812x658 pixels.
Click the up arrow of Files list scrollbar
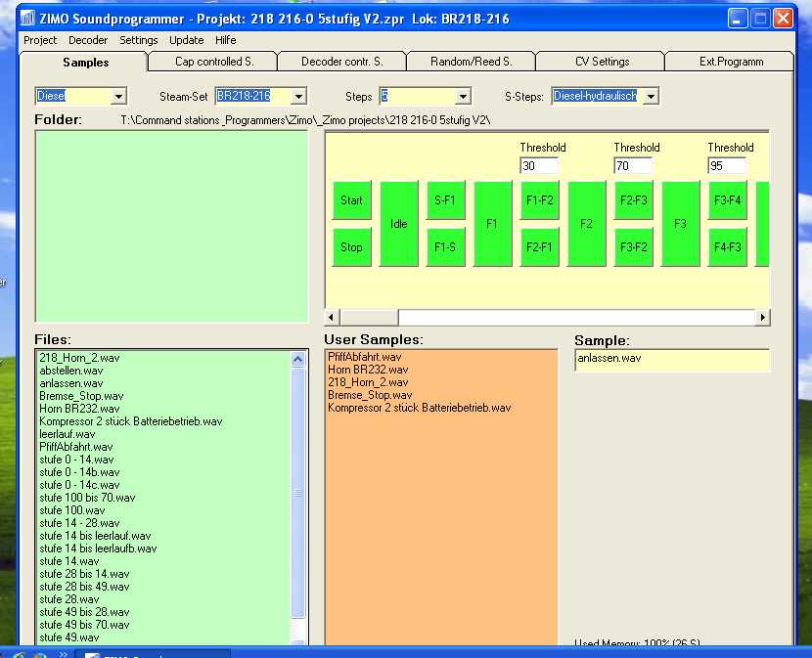pyautogui.click(x=297, y=359)
